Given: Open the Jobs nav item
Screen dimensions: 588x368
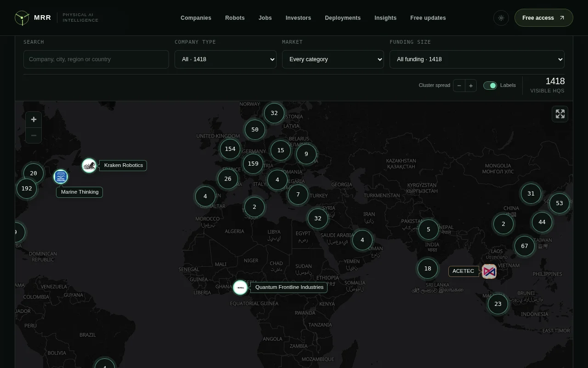Looking at the screenshot, I should (265, 18).
